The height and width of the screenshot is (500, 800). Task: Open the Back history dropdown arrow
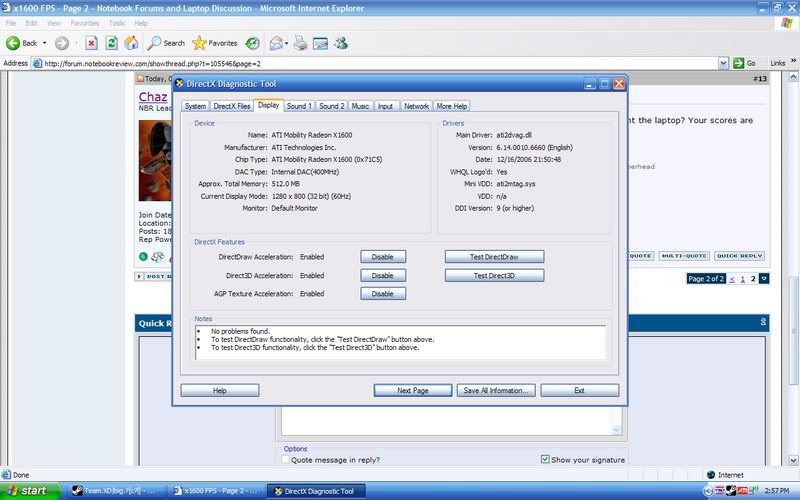[x=44, y=43]
